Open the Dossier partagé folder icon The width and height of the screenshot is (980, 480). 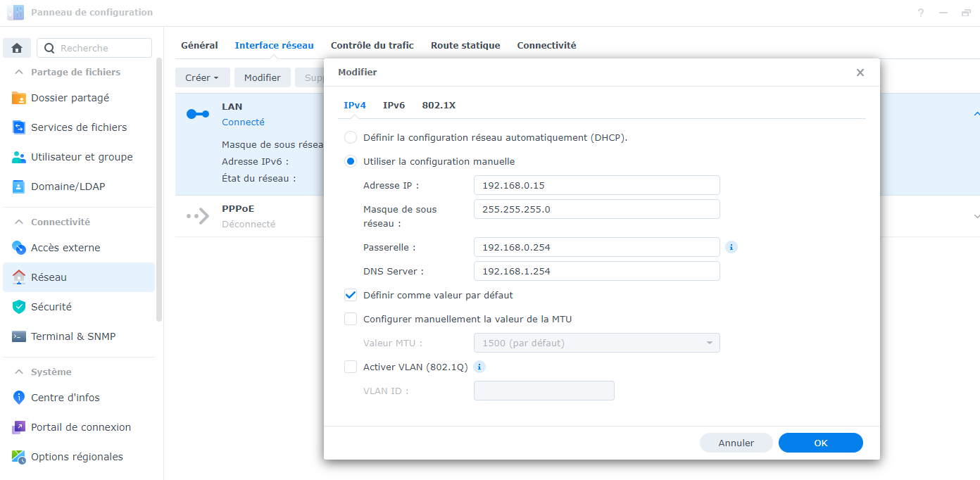coord(19,98)
